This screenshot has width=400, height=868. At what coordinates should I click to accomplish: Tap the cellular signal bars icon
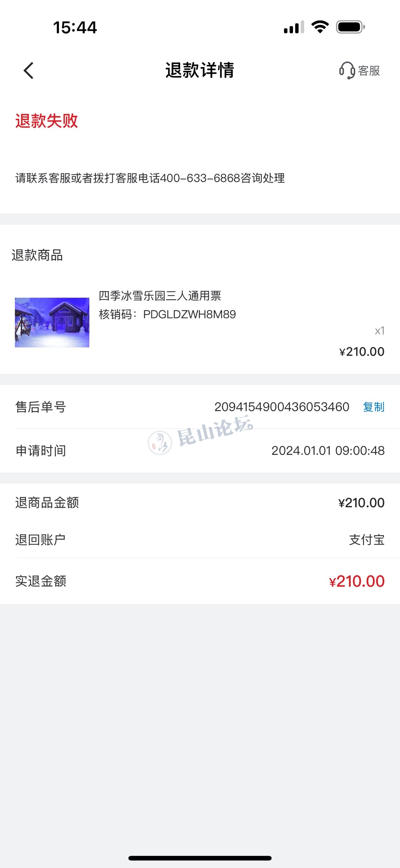pyautogui.click(x=294, y=27)
